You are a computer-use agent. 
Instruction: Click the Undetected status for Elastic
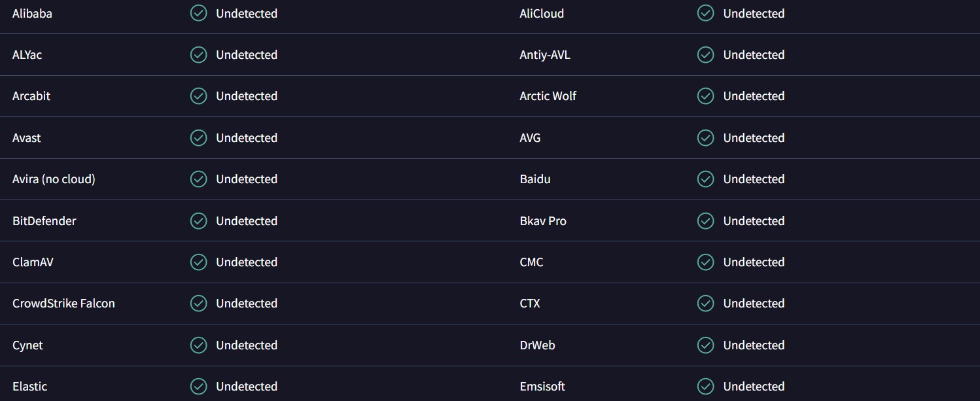[x=247, y=386]
